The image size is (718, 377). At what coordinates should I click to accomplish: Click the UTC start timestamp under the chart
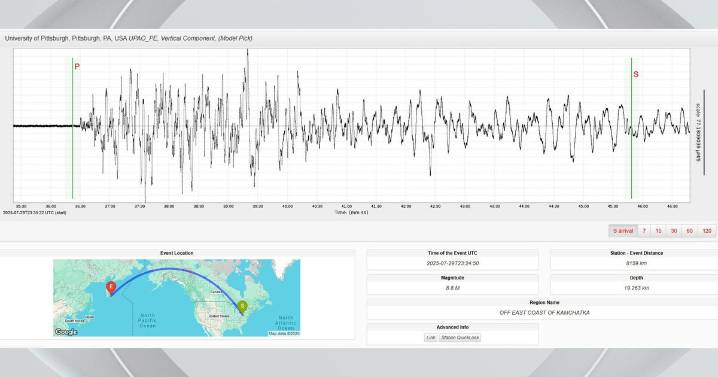(x=35, y=213)
